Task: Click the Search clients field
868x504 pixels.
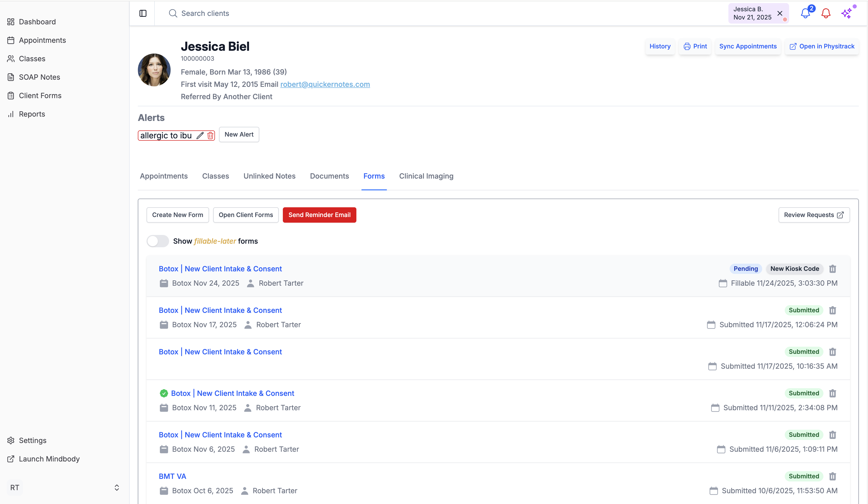Action: point(205,13)
